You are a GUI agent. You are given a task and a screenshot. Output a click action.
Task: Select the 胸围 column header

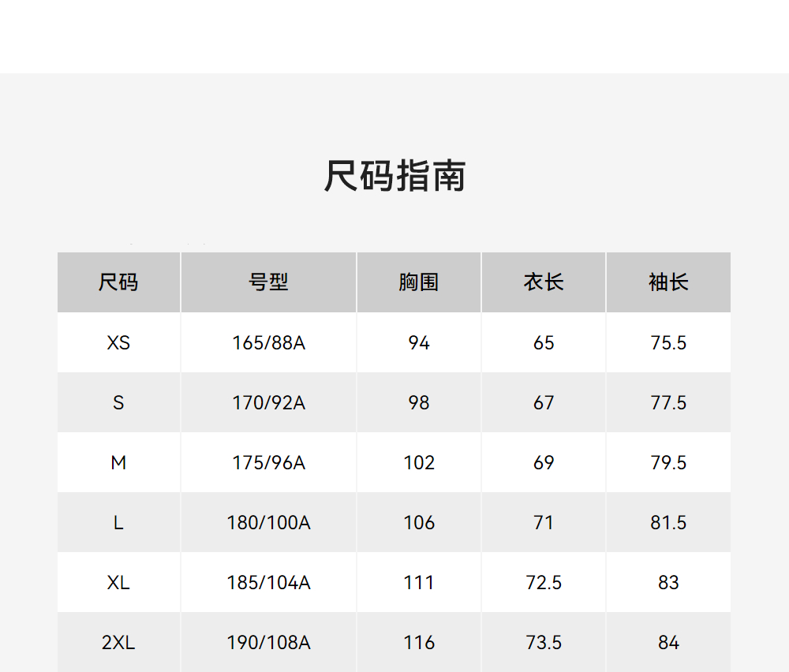419,282
